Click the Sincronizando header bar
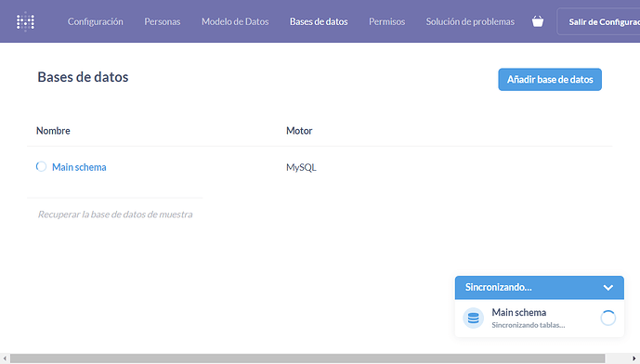This screenshot has width=640, height=364. (x=539, y=287)
